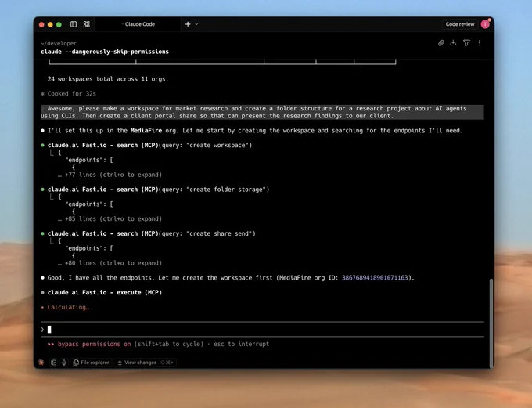The width and height of the screenshot is (532, 408).
Task: Click the Claude asterisk icon in bottom bar
Action: tap(41, 363)
